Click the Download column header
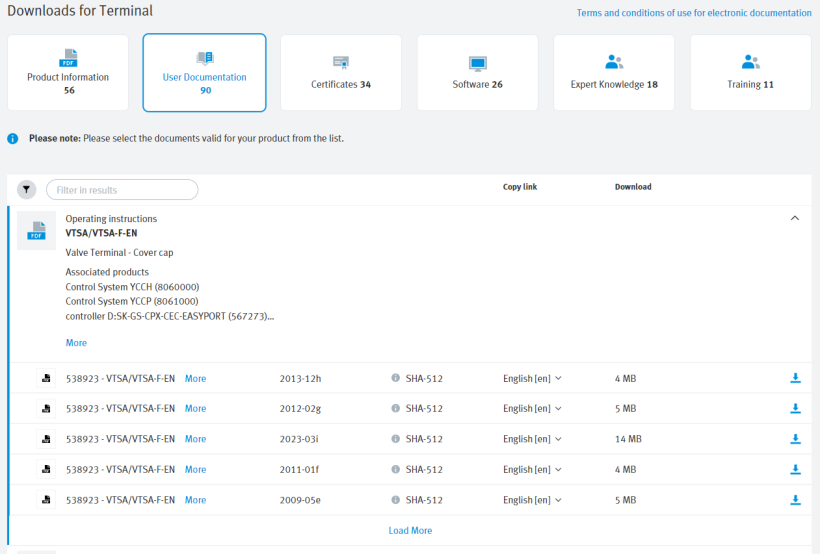This screenshot has width=820, height=554. [633, 187]
